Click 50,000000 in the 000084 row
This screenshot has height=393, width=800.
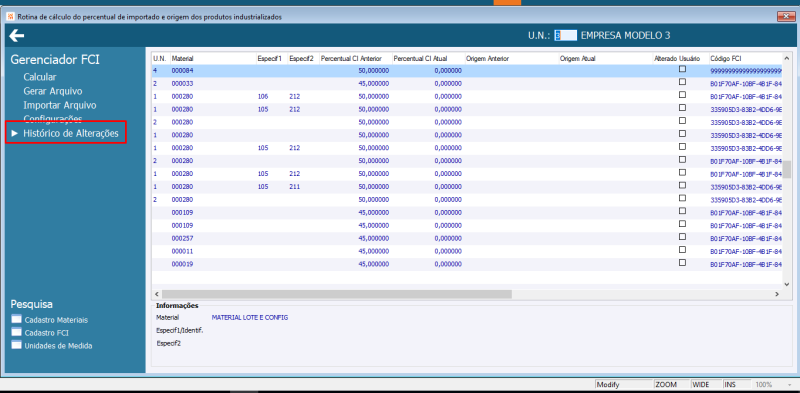pyautogui.click(x=374, y=70)
